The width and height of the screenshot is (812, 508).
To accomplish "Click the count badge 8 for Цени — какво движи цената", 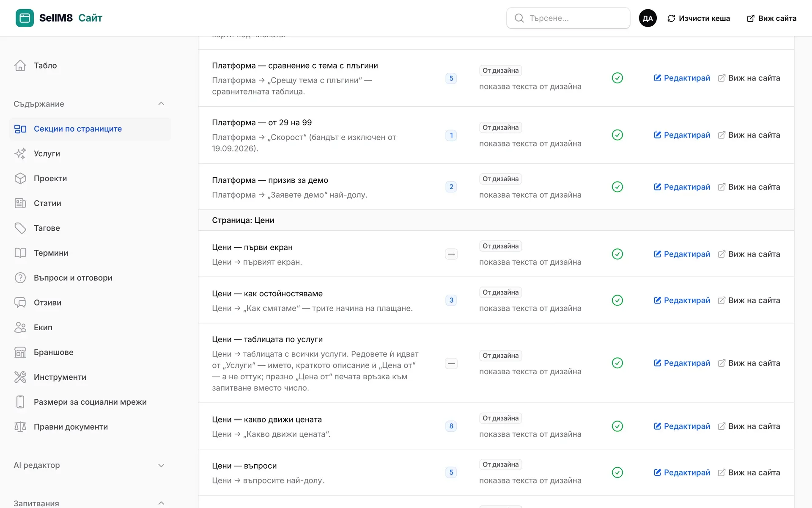I will (x=451, y=426).
